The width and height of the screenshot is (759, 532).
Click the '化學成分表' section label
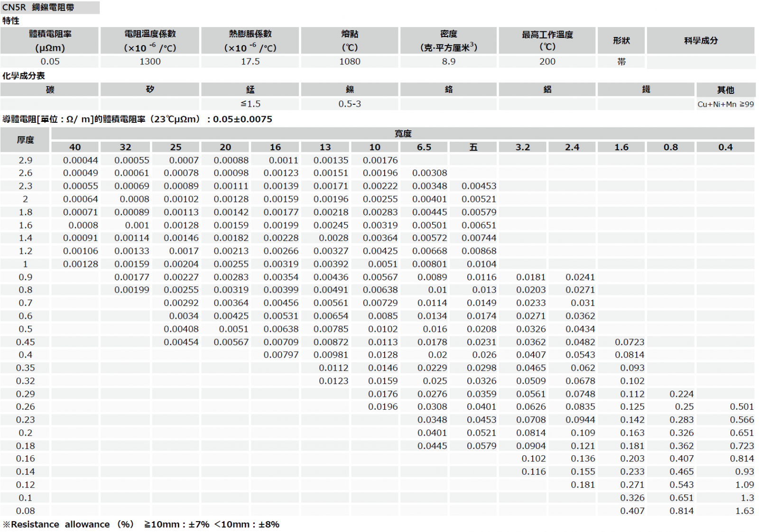(24, 76)
